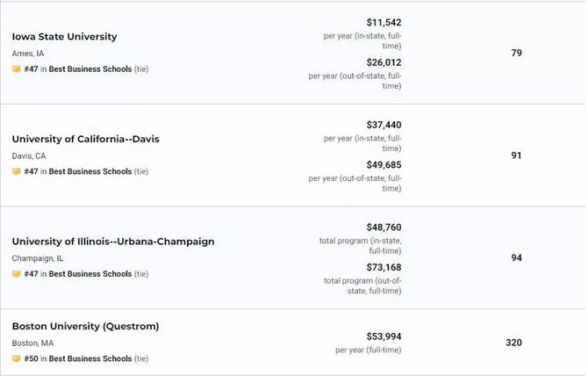Click the $49,685 out-of-state tuition figure
Screen dimensions: 588x376
(384, 165)
